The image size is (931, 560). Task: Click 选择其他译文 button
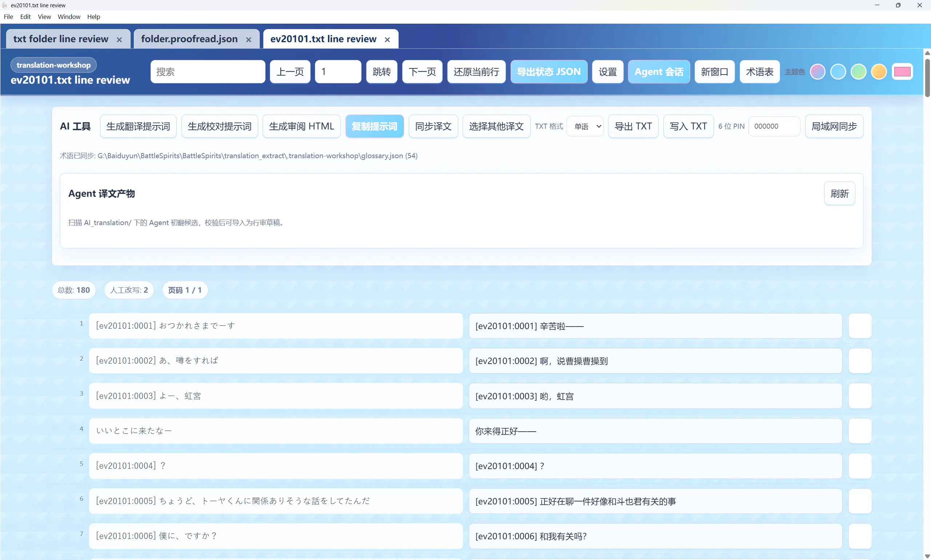[x=496, y=127]
